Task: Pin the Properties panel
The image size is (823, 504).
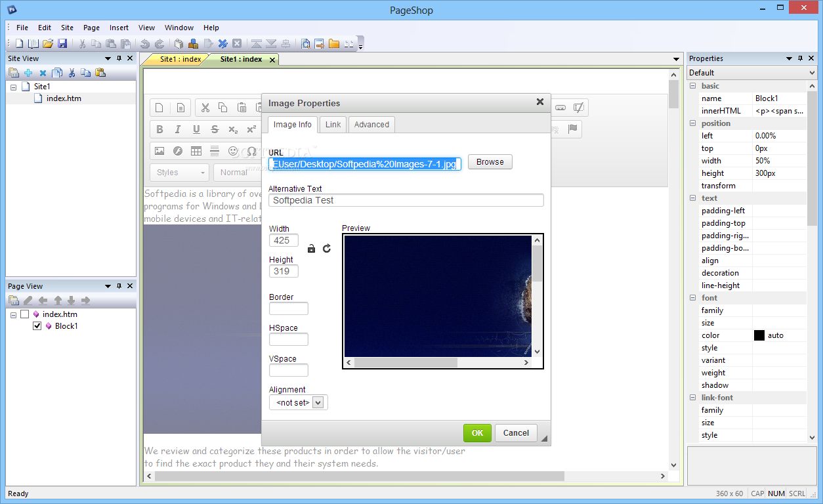Action: [x=800, y=58]
